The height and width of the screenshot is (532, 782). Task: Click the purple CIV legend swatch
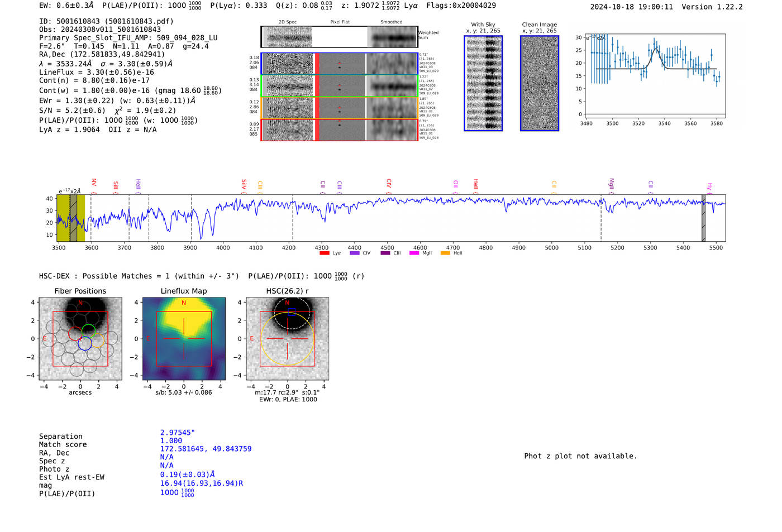[x=354, y=253]
